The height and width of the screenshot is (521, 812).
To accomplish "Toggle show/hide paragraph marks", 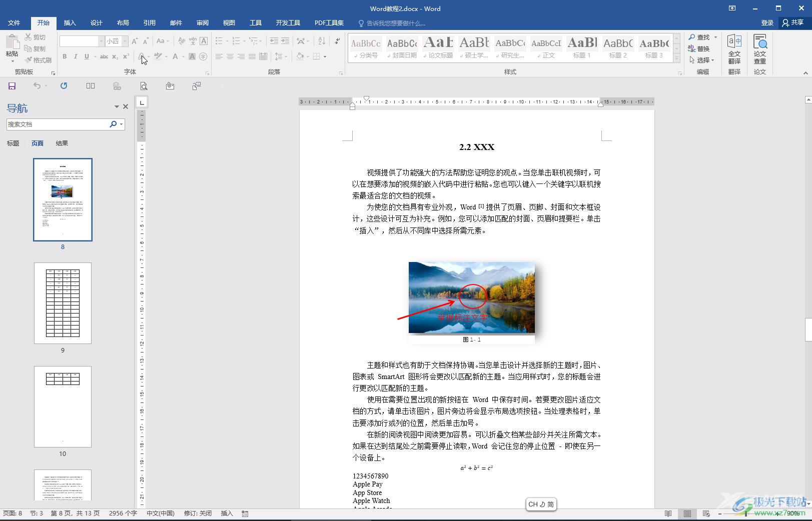I will tap(337, 41).
